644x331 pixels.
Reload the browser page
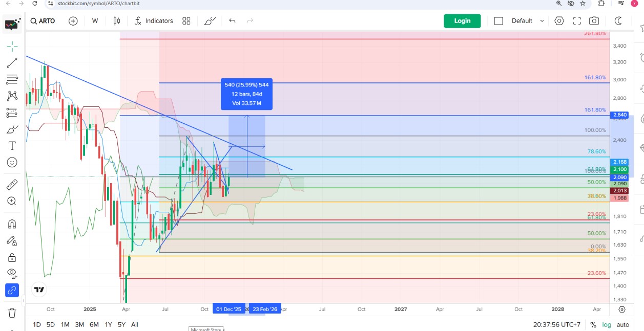click(x=35, y=3)
